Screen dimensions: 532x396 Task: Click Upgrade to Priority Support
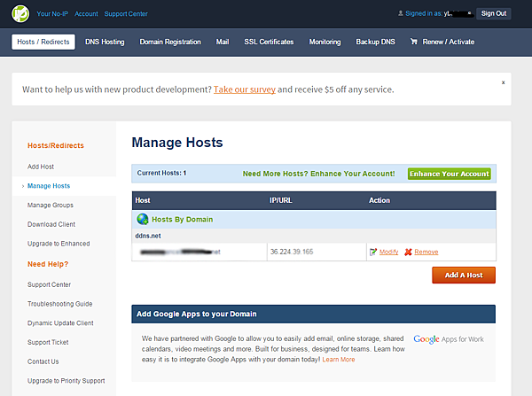point(66,381)
